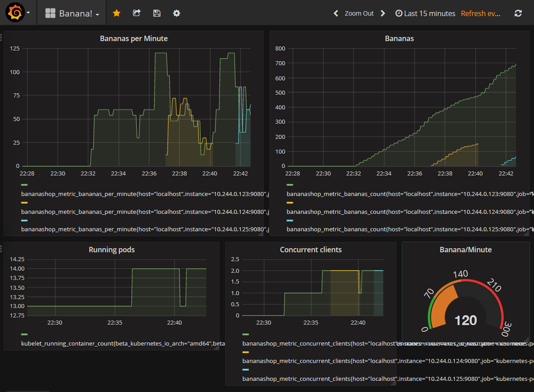534x392 pixels.
Task: Select bananas_per_minute legend entry for instance 10.244.0.124:9080
Action: pyautogui.click(x=145, y=212)
